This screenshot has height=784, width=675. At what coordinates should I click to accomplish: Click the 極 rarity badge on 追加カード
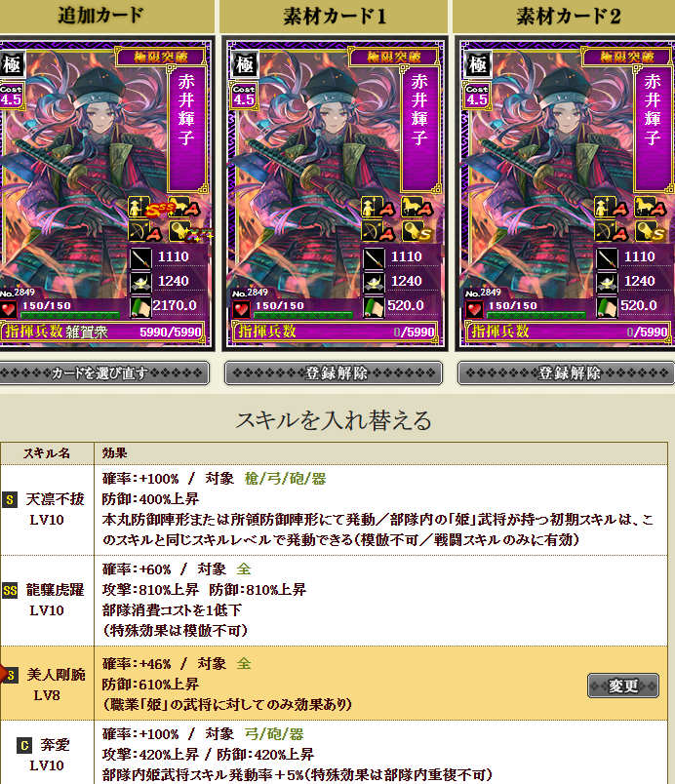(11, 64)
